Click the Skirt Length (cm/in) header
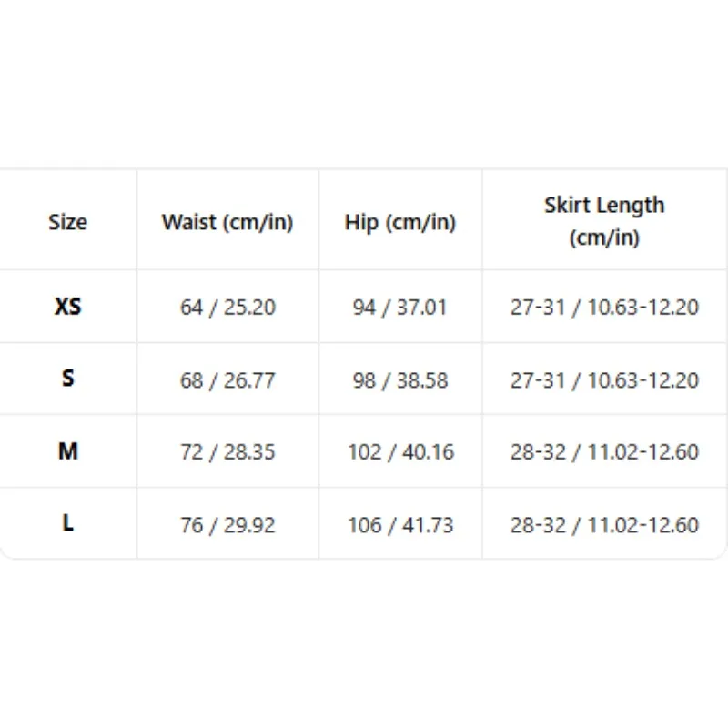This screenshot has width=728, height=728. click(604, 221)
